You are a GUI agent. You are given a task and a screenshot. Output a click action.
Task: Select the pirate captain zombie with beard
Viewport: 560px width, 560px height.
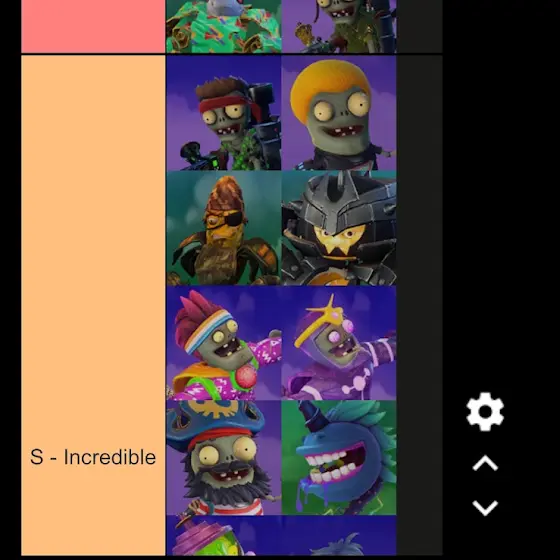click(x=224, y=458)
